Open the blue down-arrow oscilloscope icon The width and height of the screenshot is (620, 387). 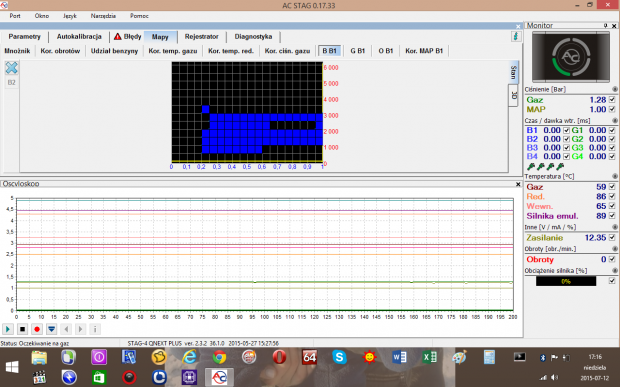click(51, 329)
